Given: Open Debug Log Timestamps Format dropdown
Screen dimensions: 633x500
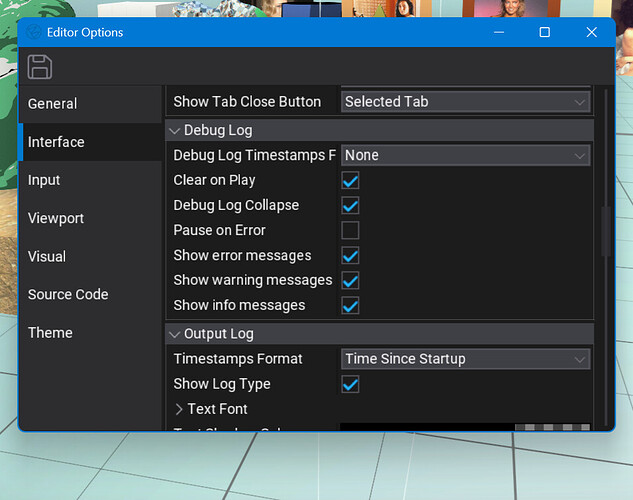Looking at the screenshot, I should (x=465, y=156).
